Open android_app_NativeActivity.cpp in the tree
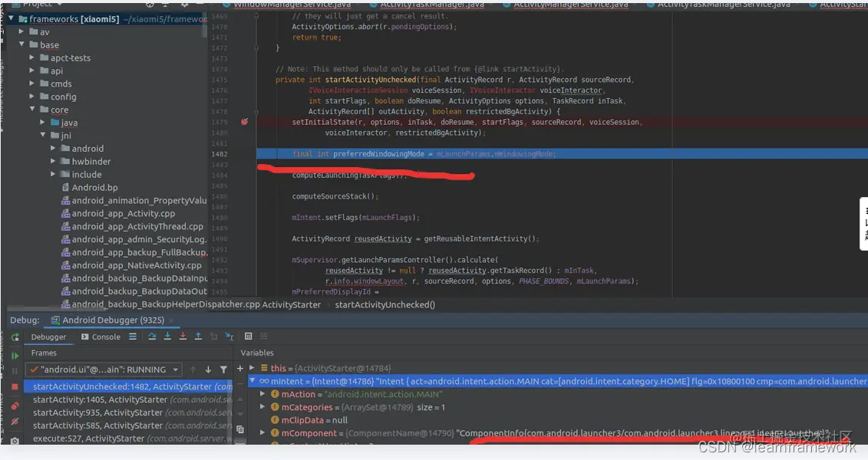This screenshot has height=460, width=868. [131, 265]
